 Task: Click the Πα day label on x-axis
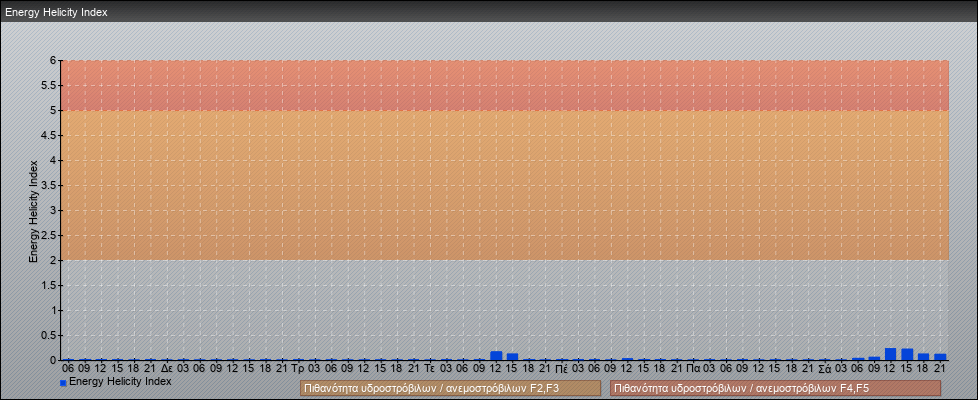coord(692,369)
